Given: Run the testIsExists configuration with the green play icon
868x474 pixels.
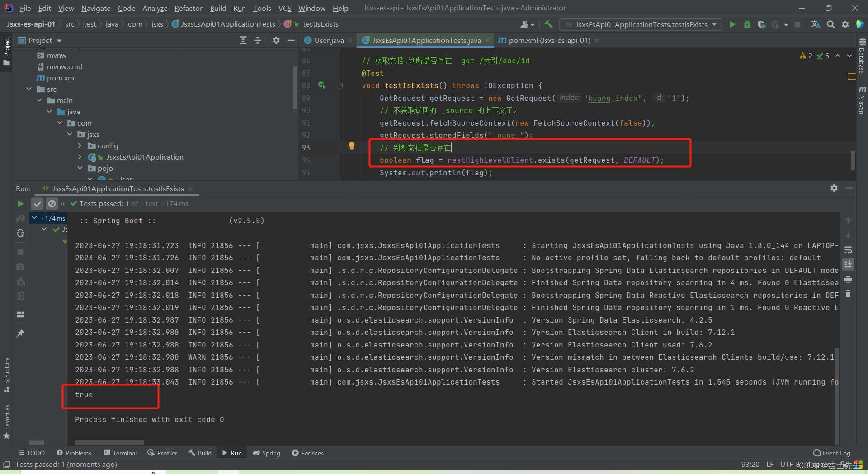Looking at the screenshot, I should tap(732, 24).
